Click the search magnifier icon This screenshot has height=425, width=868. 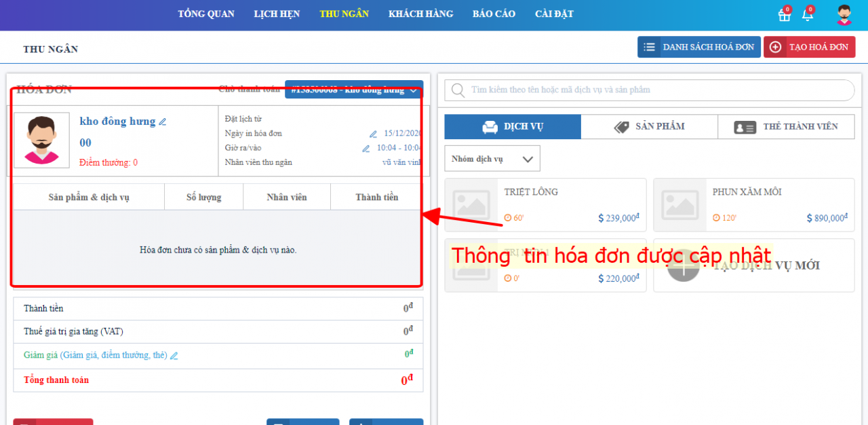458,90
